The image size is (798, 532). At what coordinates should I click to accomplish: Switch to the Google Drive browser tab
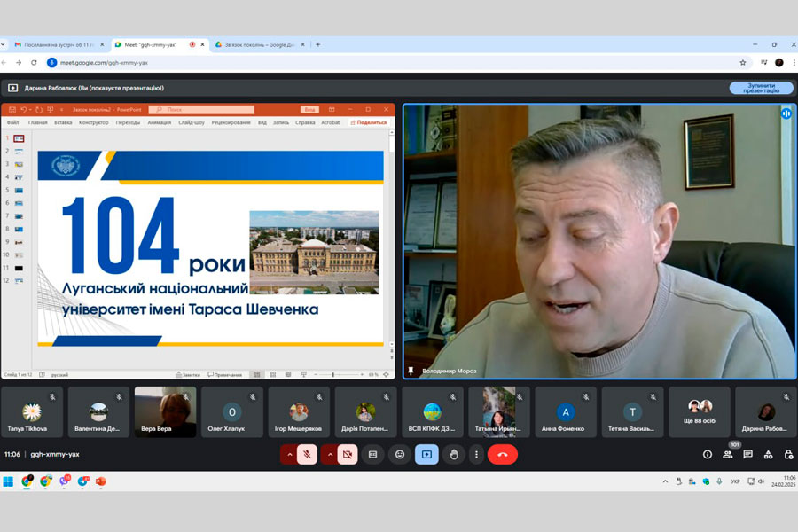(x=257, y=44)
